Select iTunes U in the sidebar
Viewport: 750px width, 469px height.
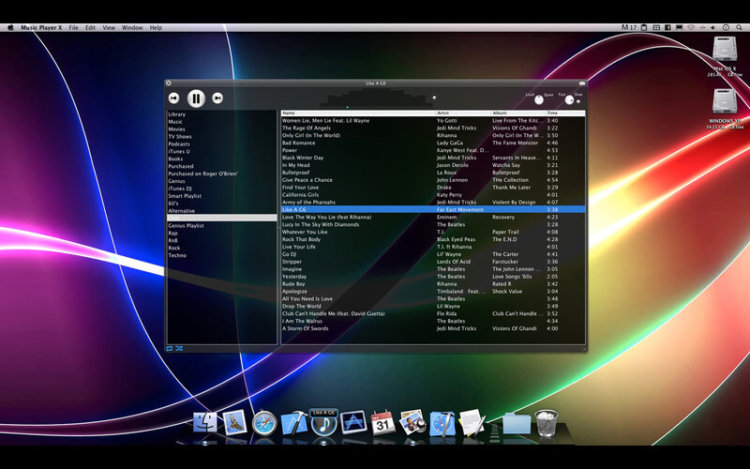click(179, 152)
